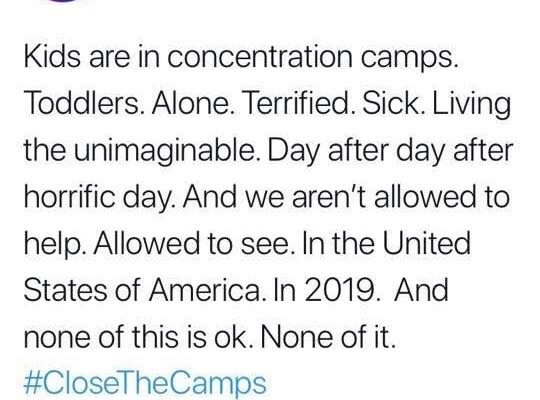Click the phrase "None of it"

point(328,337)
